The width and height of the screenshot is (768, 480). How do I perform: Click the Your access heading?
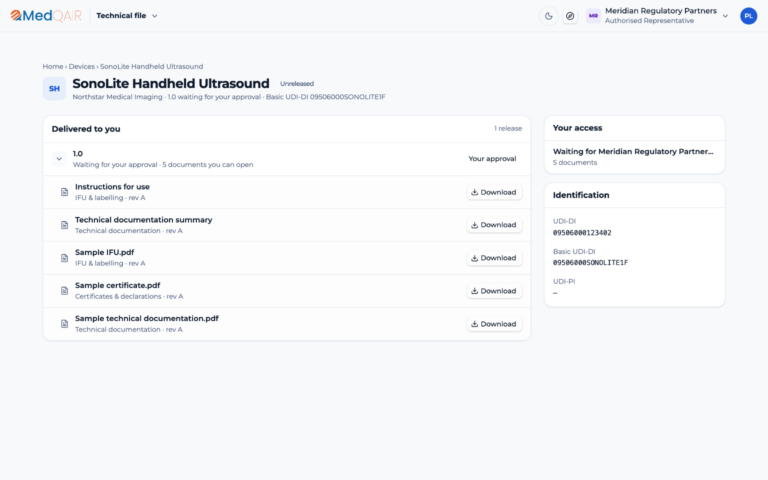pyautogui.click(x=577, y=128)
